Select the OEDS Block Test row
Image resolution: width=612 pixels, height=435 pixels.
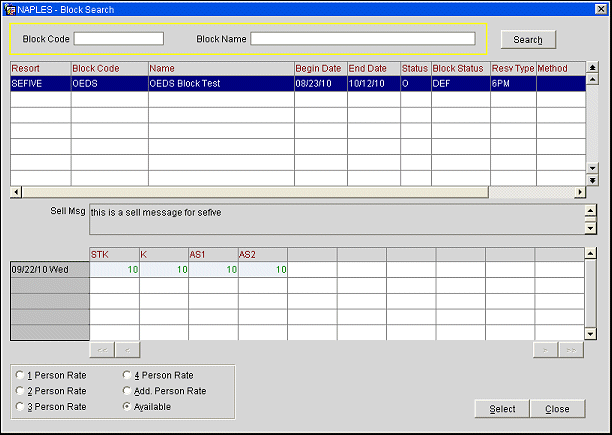(x=220, y=84)
